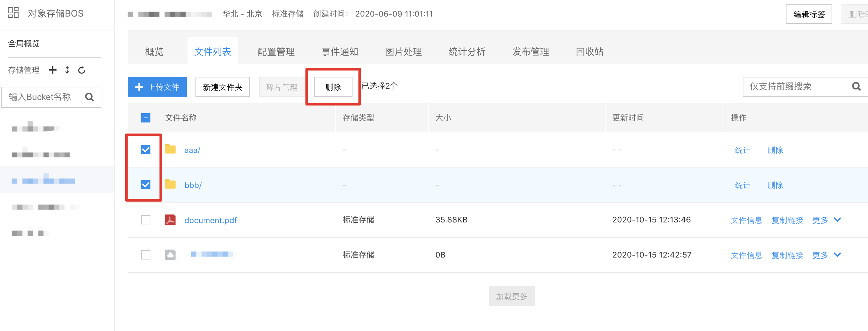Toggle the select-all header checkbox

145,118
